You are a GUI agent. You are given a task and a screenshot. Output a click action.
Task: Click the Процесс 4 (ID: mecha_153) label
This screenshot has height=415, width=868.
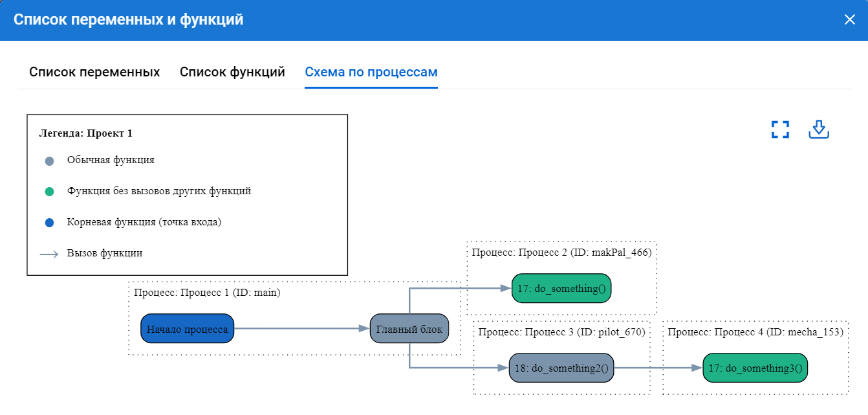755,332
